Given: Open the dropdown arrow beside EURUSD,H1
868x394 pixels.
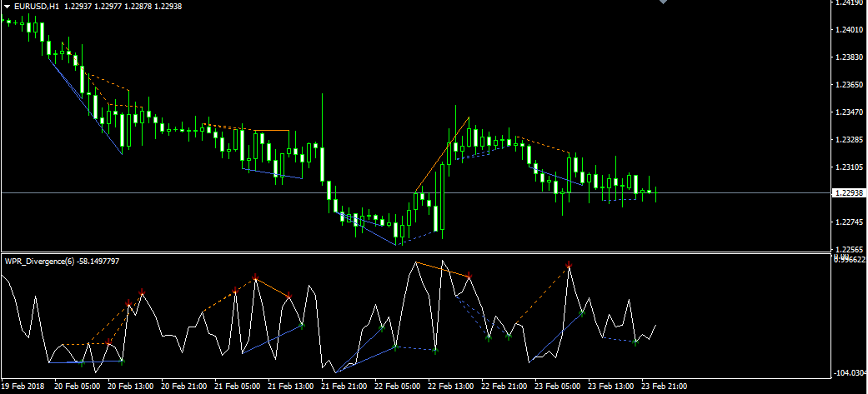Looking at the screenshot, I should (7, 7).
